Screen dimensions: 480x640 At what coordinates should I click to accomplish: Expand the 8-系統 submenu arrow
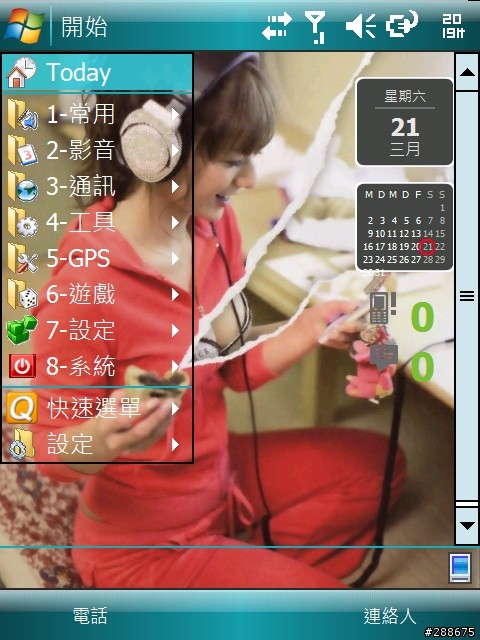pos(176,366)
